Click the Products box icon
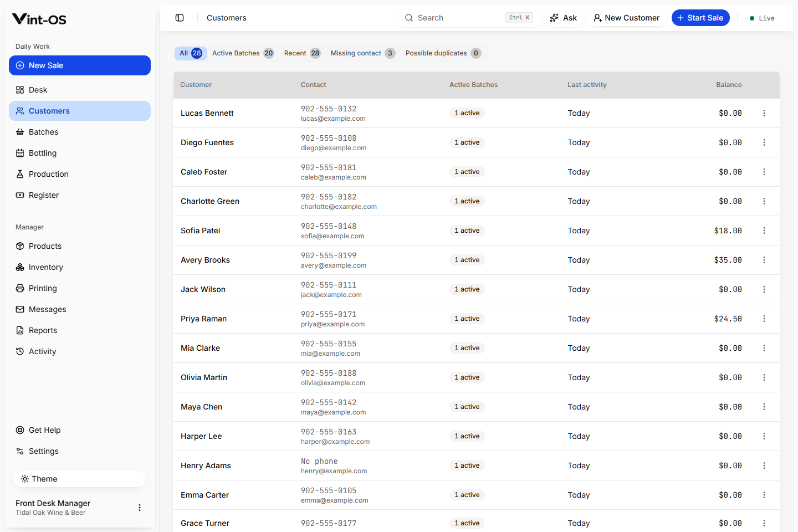Viewport: 798px width, 532px height. coord(20,246)
